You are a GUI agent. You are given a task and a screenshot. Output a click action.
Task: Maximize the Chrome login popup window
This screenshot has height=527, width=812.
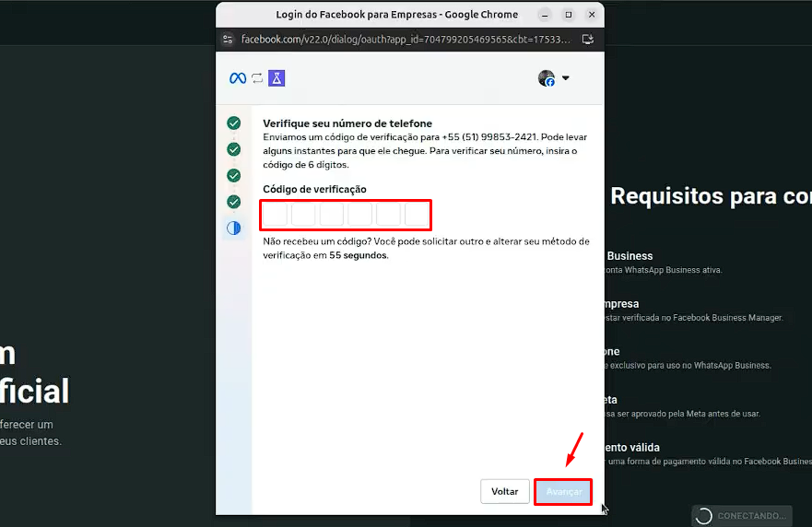tap(569, 15)
